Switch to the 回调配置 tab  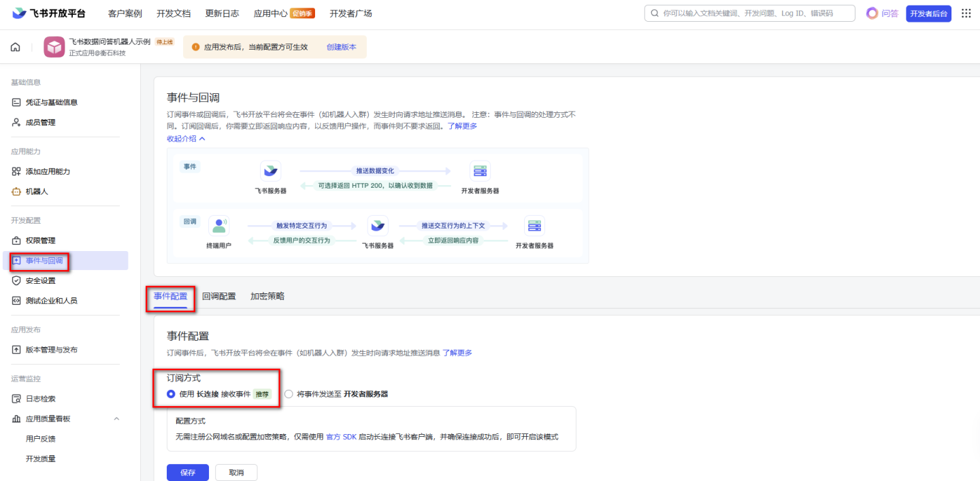pyautogui.click(x=219, y=296)
